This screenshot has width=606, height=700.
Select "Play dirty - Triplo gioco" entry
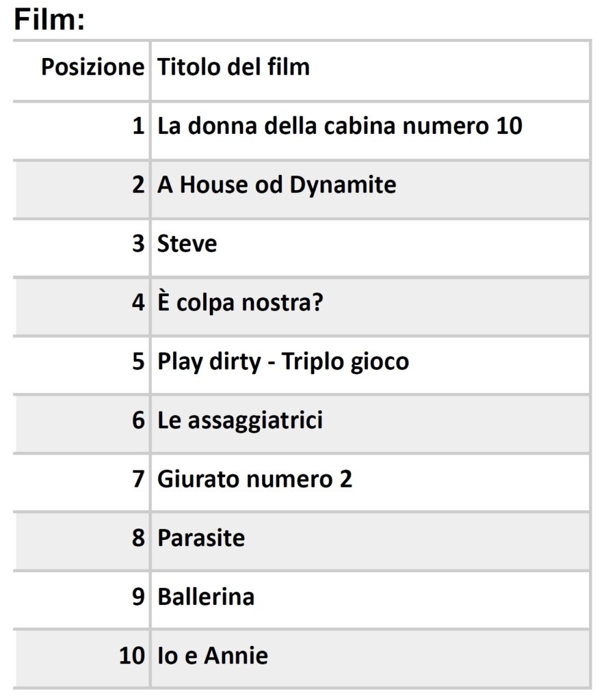[x=282, y=362]
